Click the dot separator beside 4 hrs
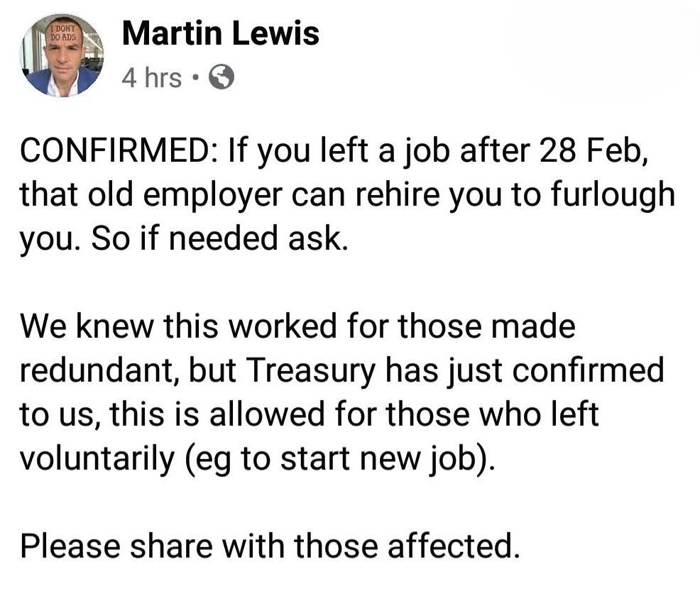The width and height of the screenshot is (700, 594). 195,79
